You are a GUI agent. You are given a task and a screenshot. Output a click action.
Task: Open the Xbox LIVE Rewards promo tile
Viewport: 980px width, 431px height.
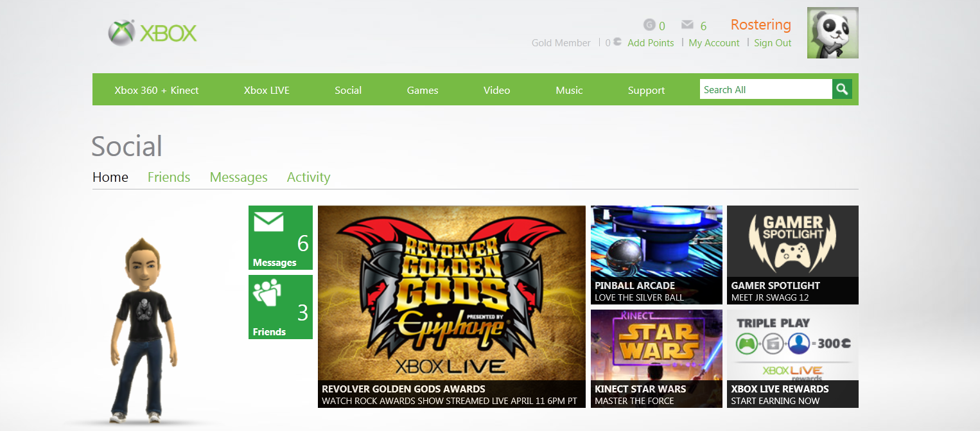tap(792, 358)
